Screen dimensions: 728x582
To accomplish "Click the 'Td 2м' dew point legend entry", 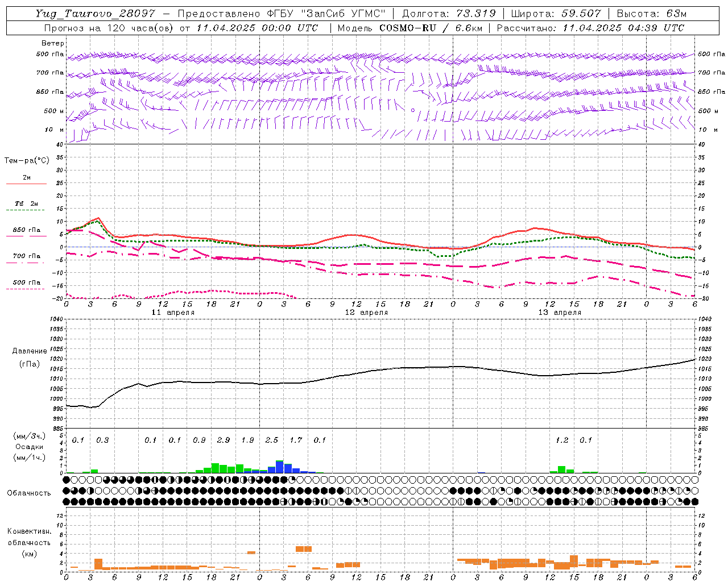I will coord(26,203).
